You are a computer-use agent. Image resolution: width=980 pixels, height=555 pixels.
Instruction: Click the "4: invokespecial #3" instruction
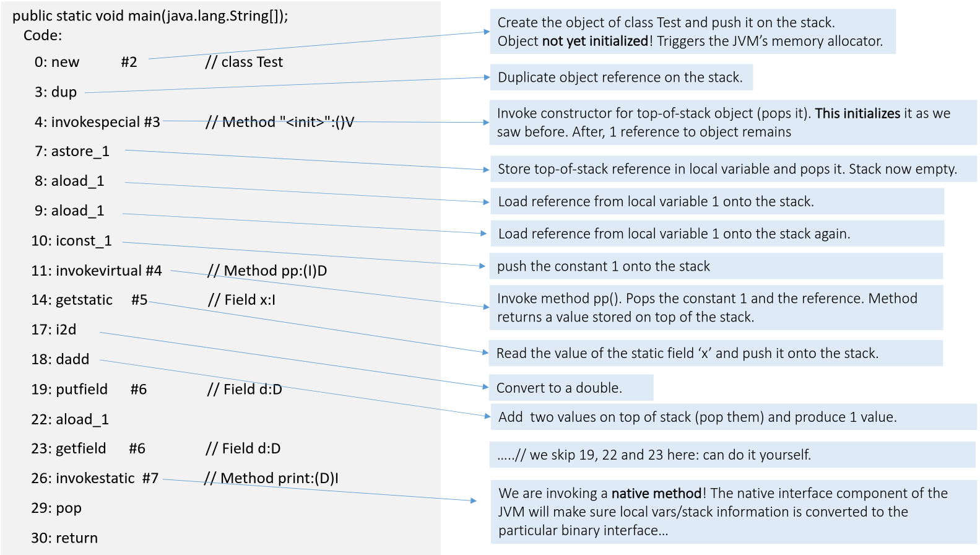tap(97, 122)
